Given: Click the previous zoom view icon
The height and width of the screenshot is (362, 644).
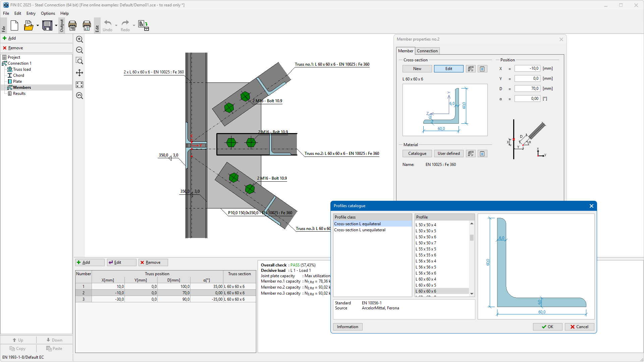Looking at the screenshot, I should 79,96.
